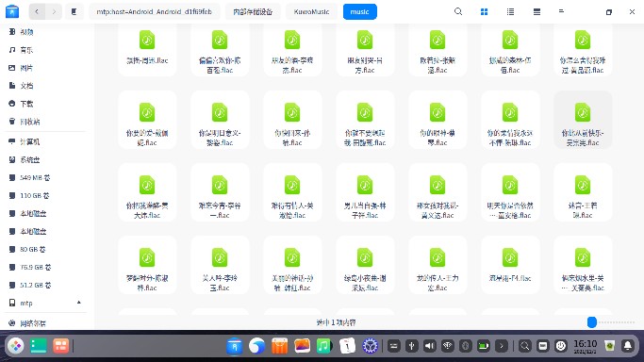Select the KuwoMusic breadcrumb segment
The width and height of the screenshot is (644, 362).
coord(311,12)
